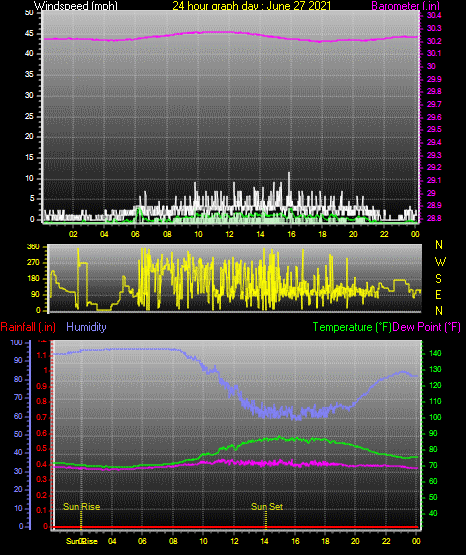The height and width of the screenshot is (555, 466).
Task: Select the Temperature (°F) legend label
Action: (x=352, y=327)
